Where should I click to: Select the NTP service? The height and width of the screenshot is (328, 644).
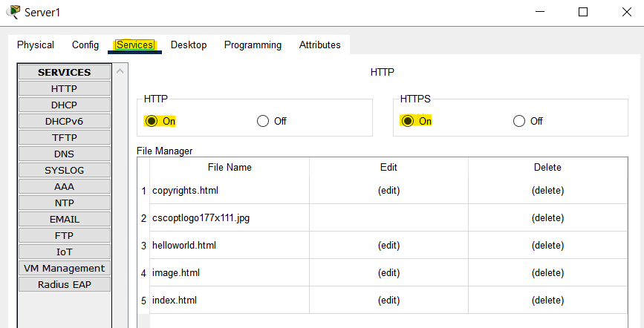pyautogui.click(x=65, y=203)
